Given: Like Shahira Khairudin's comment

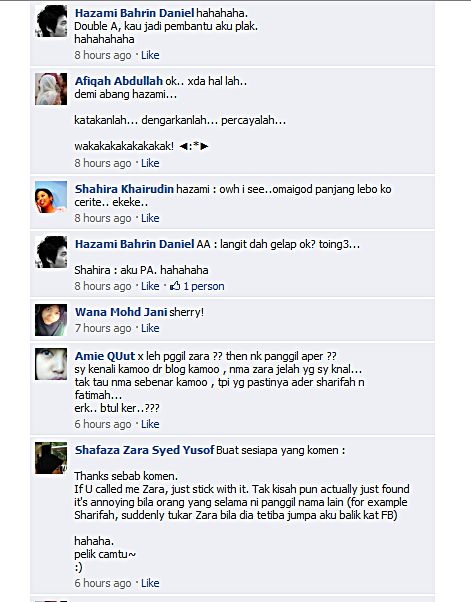Looking at the screenshot, I should [150, 218].
